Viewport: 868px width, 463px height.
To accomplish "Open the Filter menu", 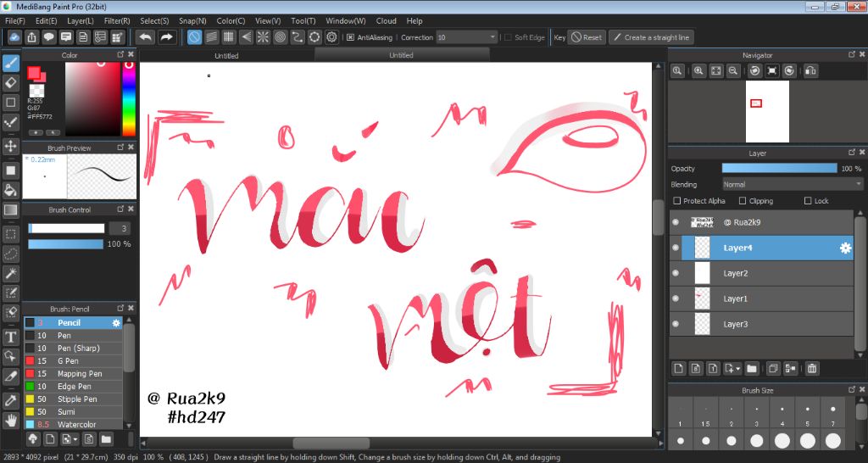I will pyautogui.click(x=117, y=20).
